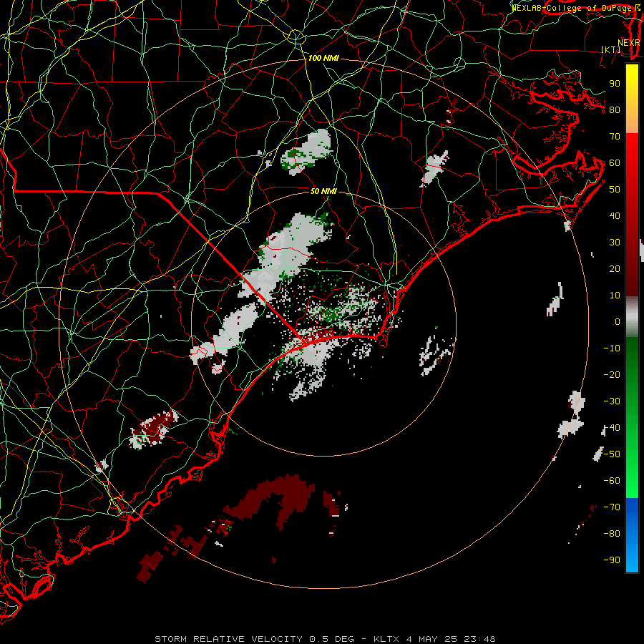Select the "60" value on the velocity scale
Image resolution: width=644 pixels, height=644 pixels.
pyautogui.click(x=615, y=163)
